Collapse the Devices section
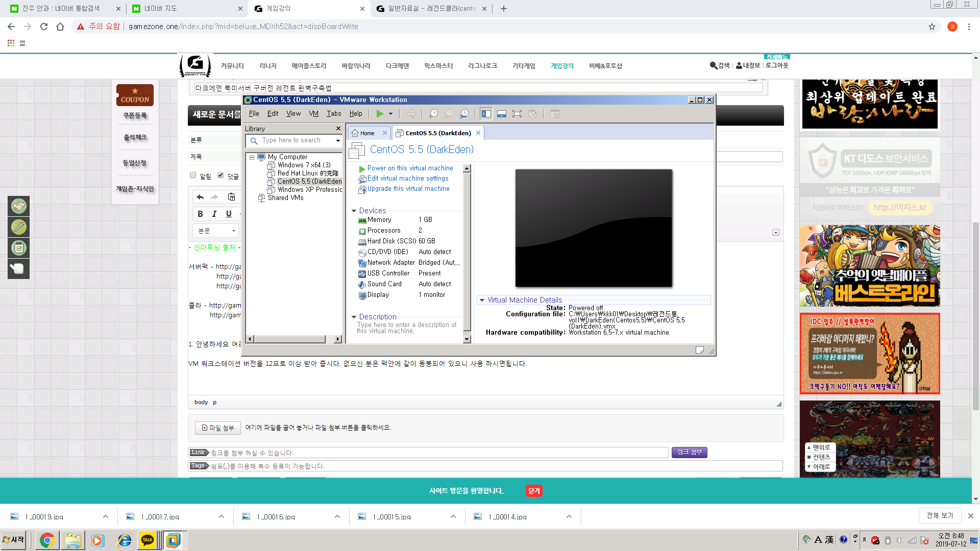Screen dimensions: 980x551 [354, 211]
